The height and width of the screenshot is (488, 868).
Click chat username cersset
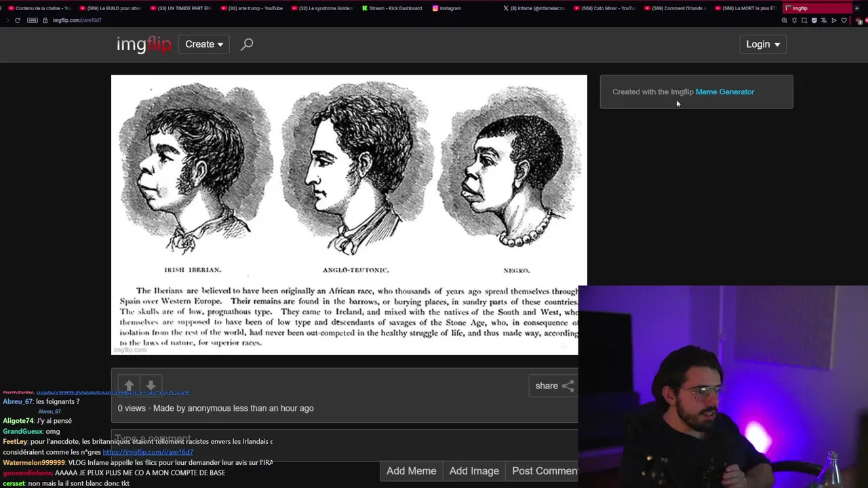click(x=14, y=483)
